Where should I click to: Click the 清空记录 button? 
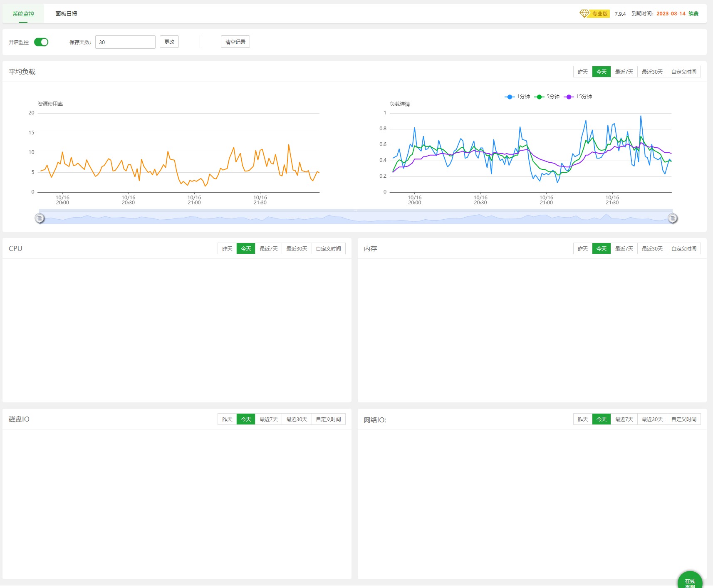[235, 42]
